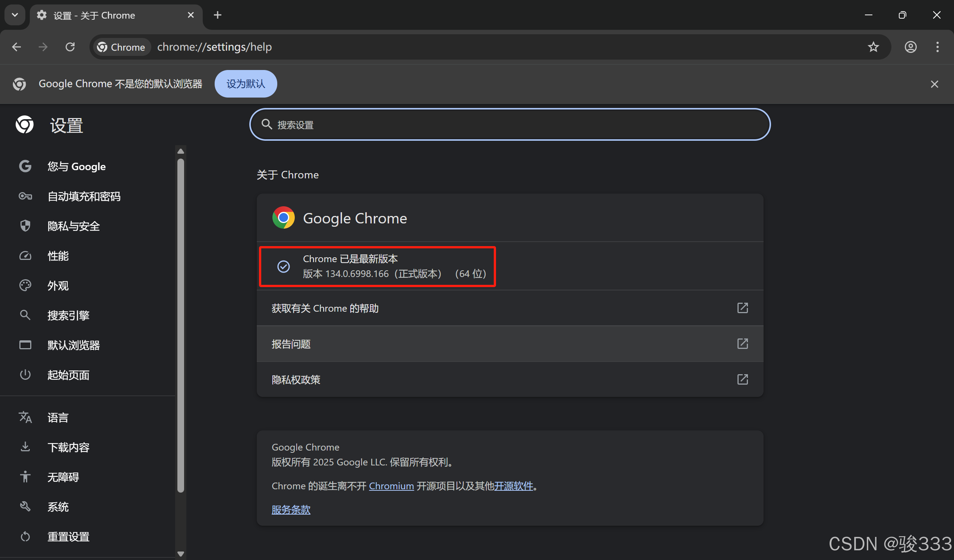Click the bookmark star in the address bar
This screenshot has width=954, height=560.
(873, 47)
